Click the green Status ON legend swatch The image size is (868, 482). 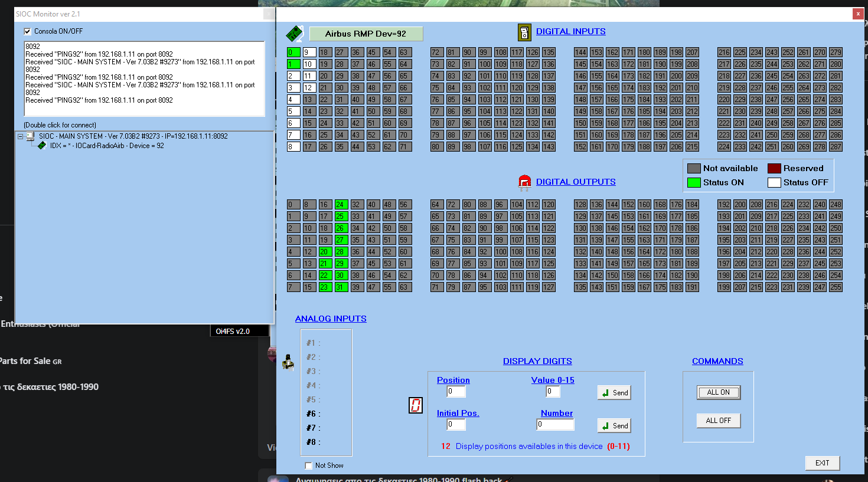[694, 183]
